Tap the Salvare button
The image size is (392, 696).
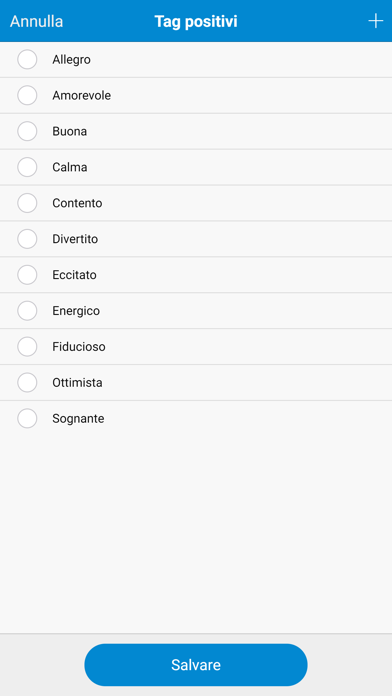coord(196,665)
